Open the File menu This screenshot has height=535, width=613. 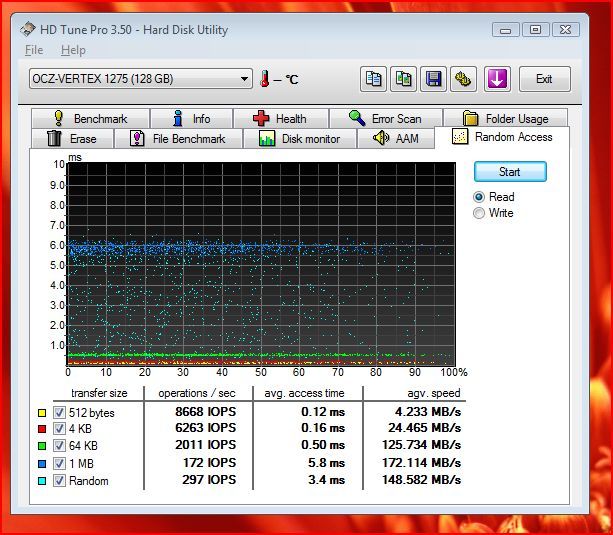point(34,50)
